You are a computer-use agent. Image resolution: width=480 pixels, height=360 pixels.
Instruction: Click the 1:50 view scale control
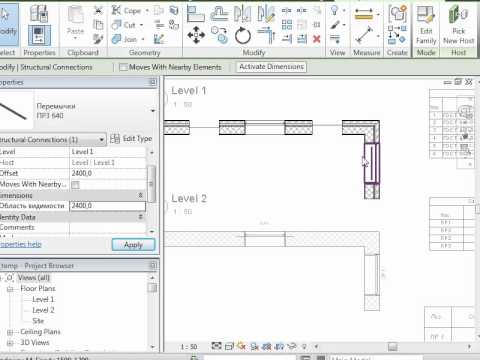pos(189,347)
